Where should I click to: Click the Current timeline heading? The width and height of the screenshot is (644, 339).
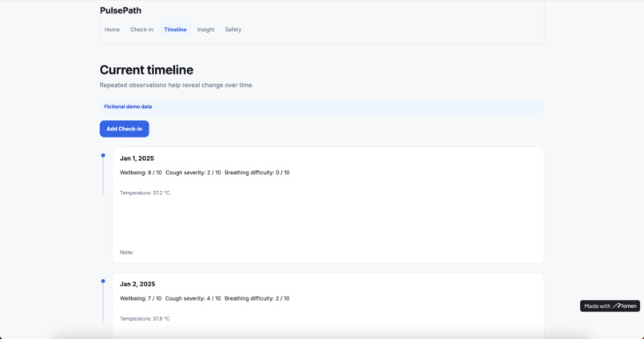point(146,70)
